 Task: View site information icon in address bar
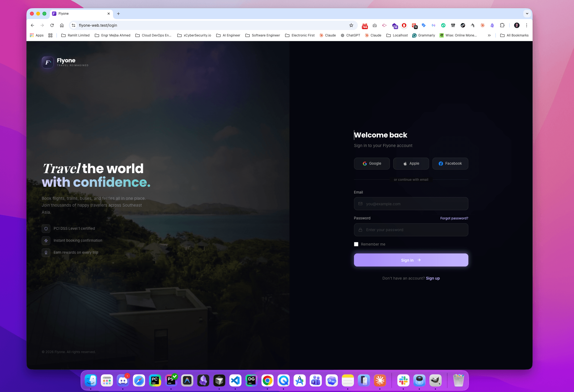coord(73,25)
